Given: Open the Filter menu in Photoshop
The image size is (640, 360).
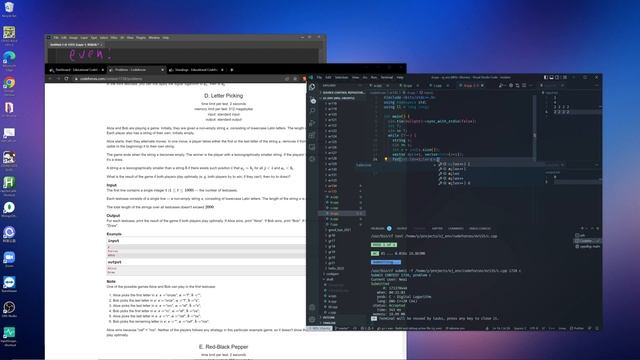Looking at the screenshot, I should (114, 38).
